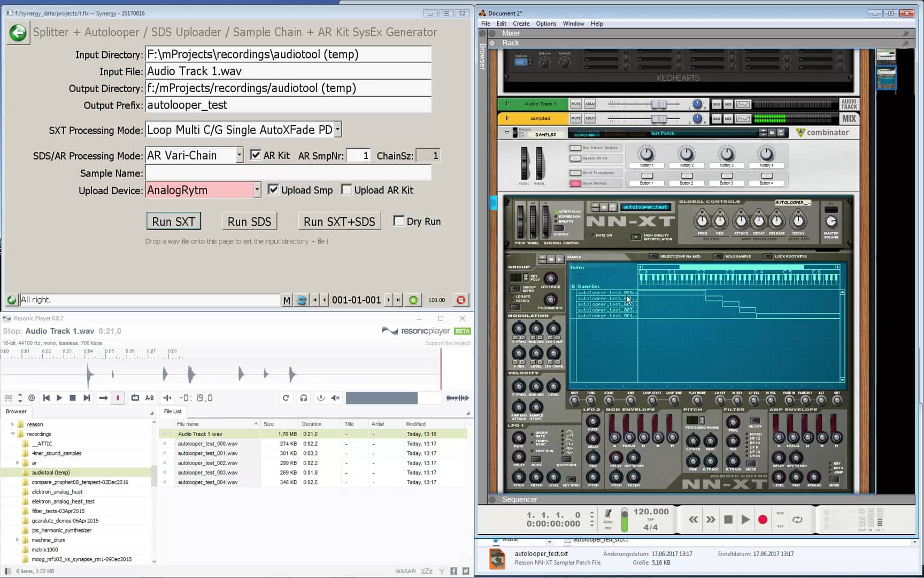Enable the Dry Run checkbox
The image size is (924, 578).
pos(399,220)
